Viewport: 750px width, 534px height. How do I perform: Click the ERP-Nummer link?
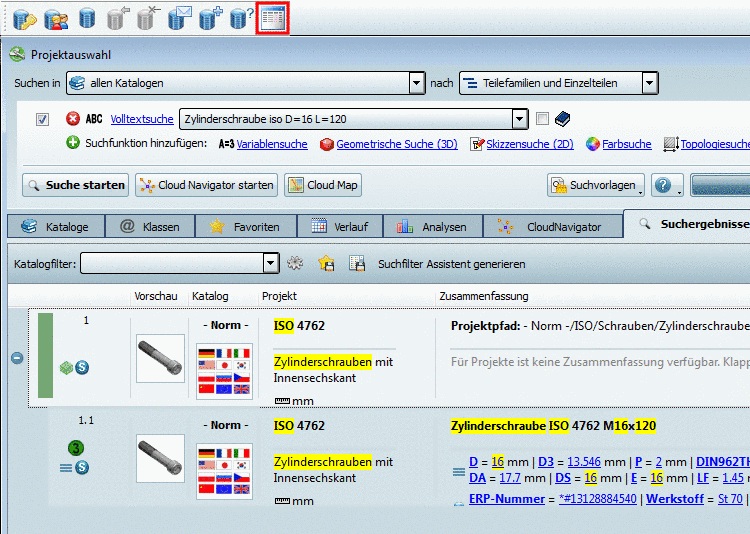[507, 499]
